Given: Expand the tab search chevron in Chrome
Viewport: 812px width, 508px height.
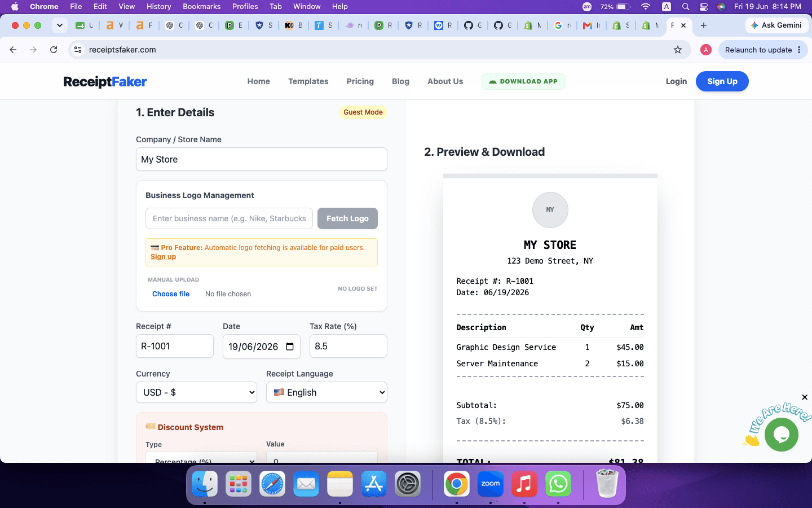Looking at the screenshot, I should (59, 25).
